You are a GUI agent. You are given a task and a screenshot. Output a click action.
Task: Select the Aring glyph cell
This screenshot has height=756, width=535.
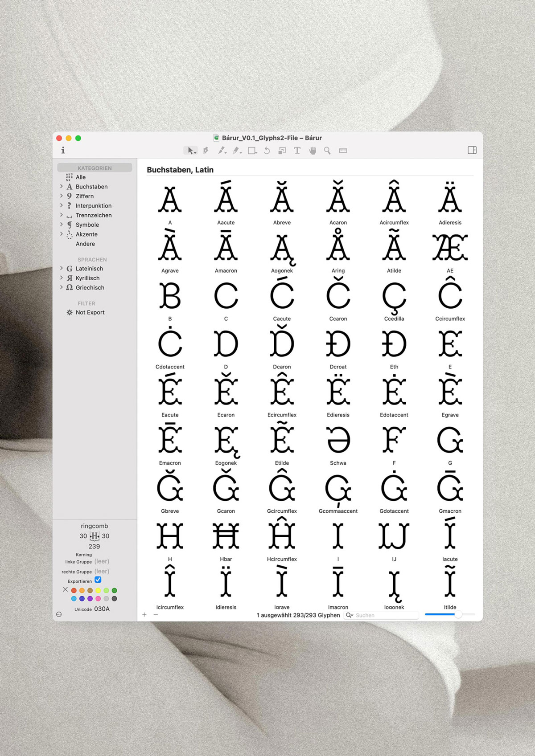click(x=338, y=251)
